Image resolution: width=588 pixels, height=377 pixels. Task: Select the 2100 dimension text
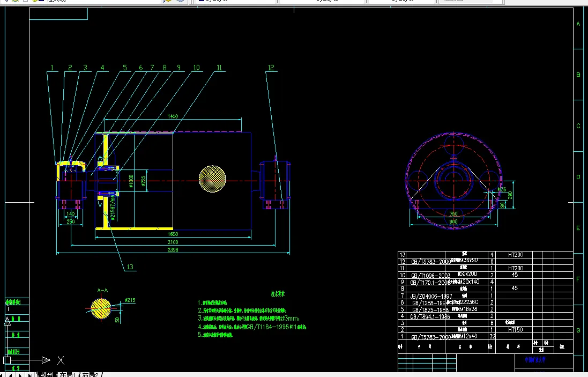click(173, 242)
